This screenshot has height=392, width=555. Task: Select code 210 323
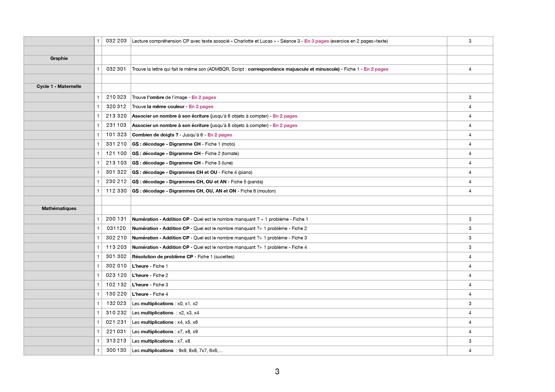116,97
